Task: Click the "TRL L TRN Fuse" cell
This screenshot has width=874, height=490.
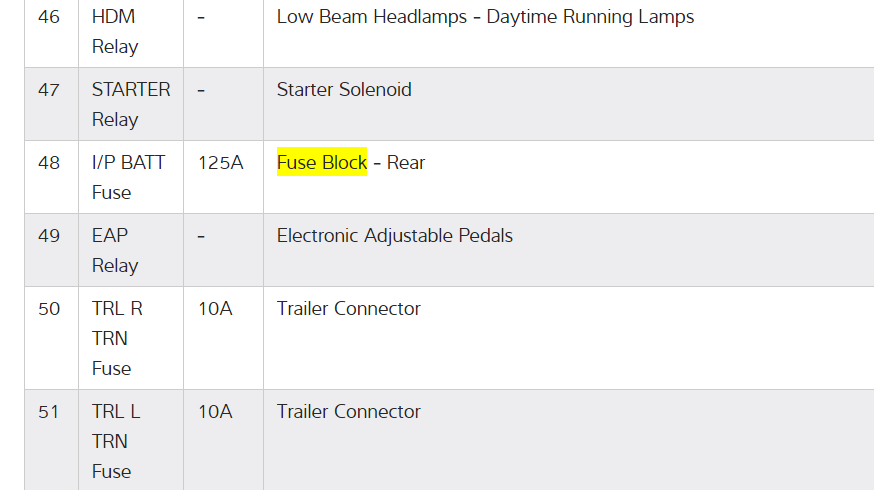Action: [116, 441]
